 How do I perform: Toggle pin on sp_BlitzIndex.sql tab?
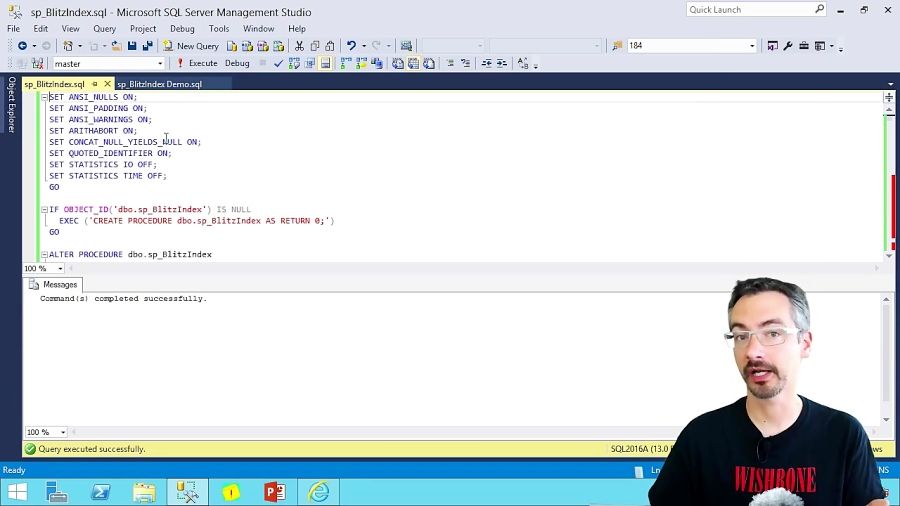tap(95, 84)
